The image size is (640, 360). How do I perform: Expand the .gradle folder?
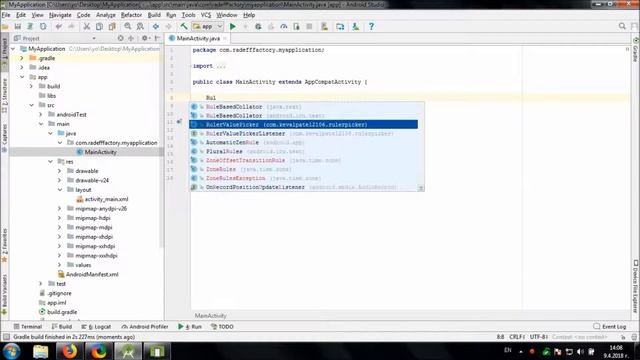(x=22, y=58)
